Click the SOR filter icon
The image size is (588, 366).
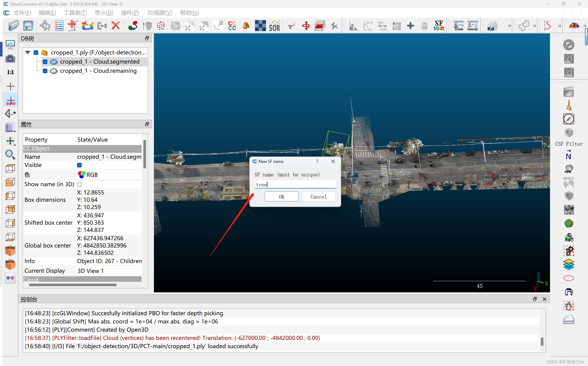[x=274, y=26]
